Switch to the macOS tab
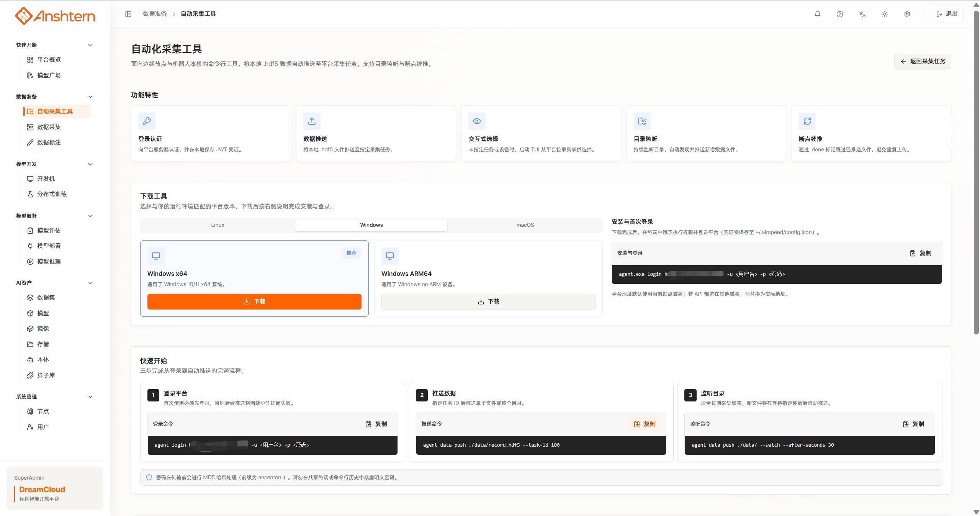The width and height of the screenshot is (980, 516). click(525, 225)
